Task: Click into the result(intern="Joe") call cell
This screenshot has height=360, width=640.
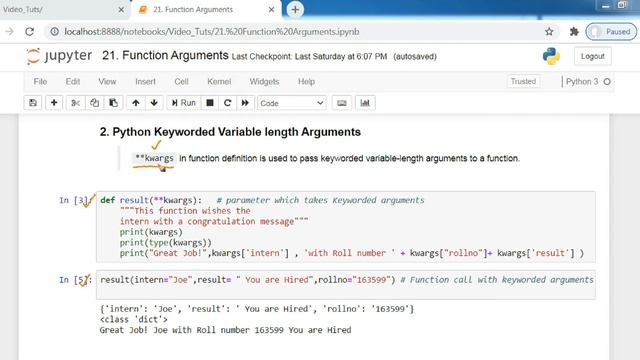Action: point(346,284)
